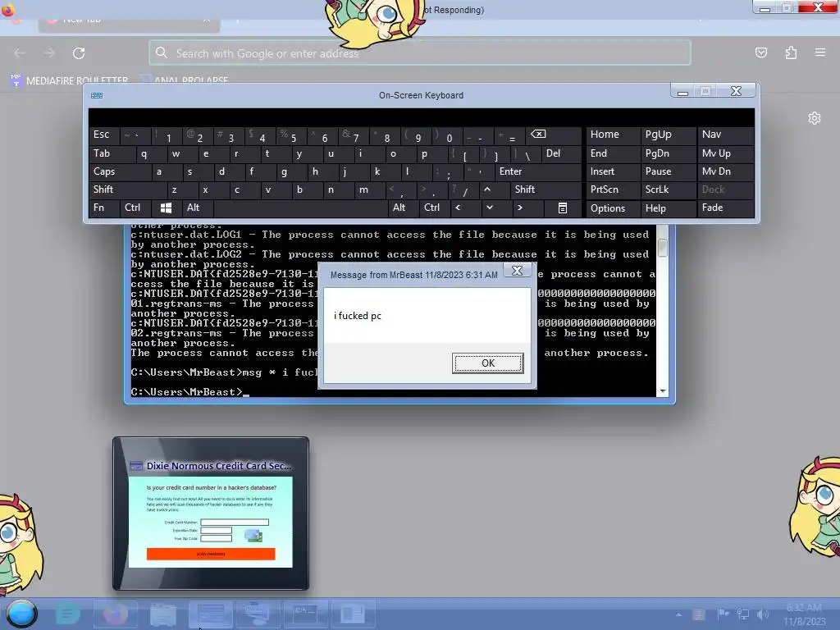Click OK in the MrBeast message dialog
The image size is (840, 630).
pos(487,363)
